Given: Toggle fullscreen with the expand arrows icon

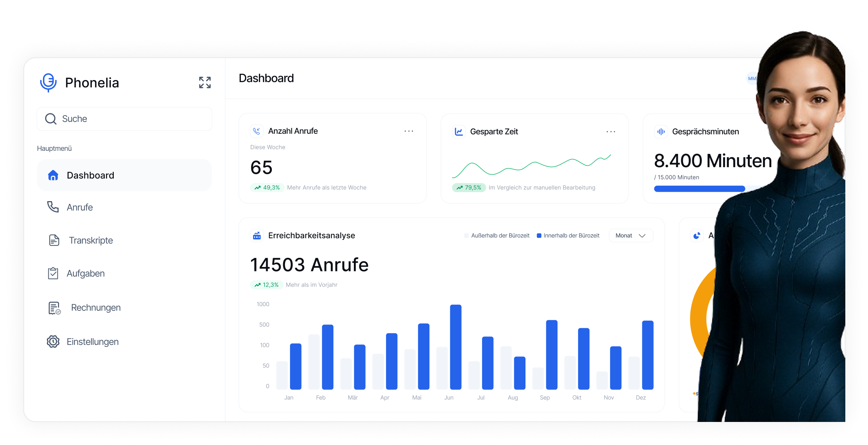Looking at the screenshot, I should (x=205, y=82).
